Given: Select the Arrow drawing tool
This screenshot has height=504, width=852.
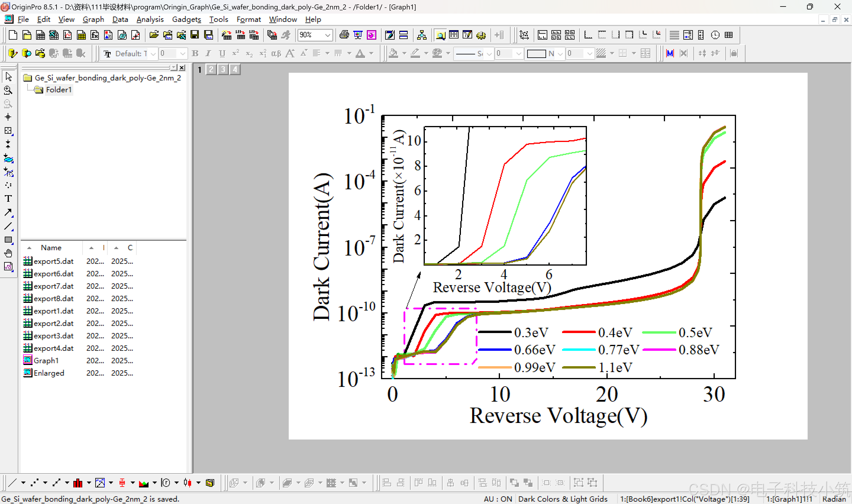Looking at the screenshot, I should pos(8,213).
